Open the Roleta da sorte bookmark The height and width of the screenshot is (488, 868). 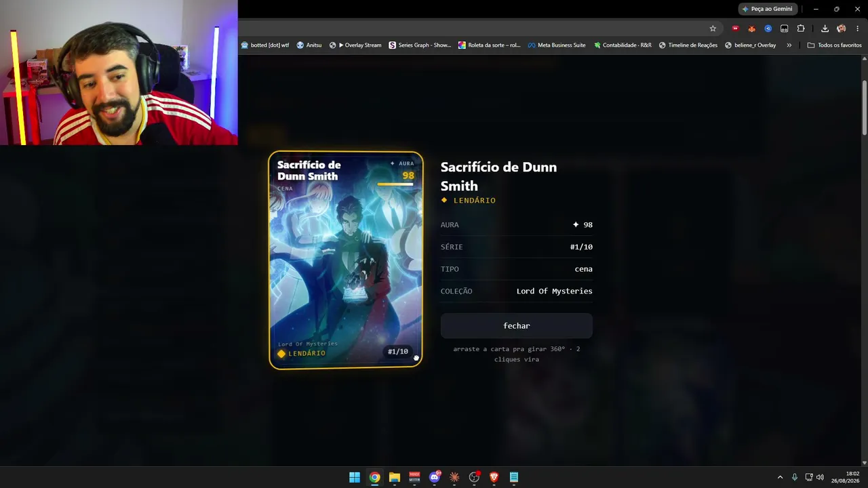click(x=490, y=45)
